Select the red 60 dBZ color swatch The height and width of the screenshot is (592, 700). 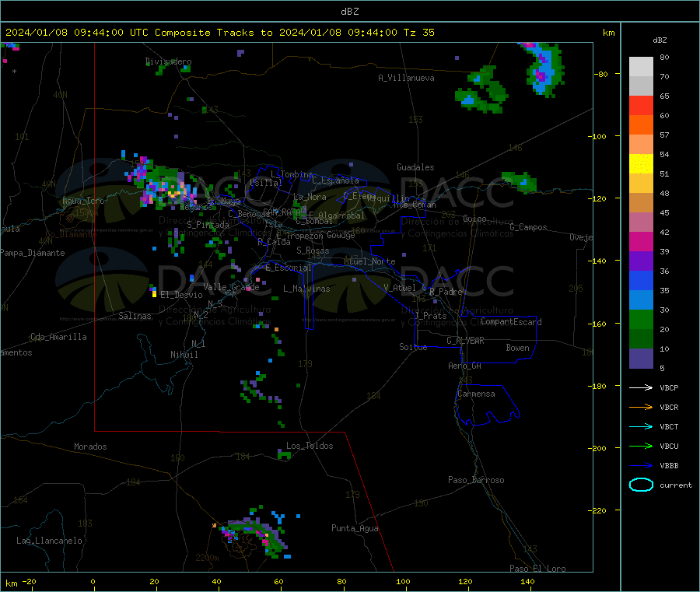pos(641,105)
